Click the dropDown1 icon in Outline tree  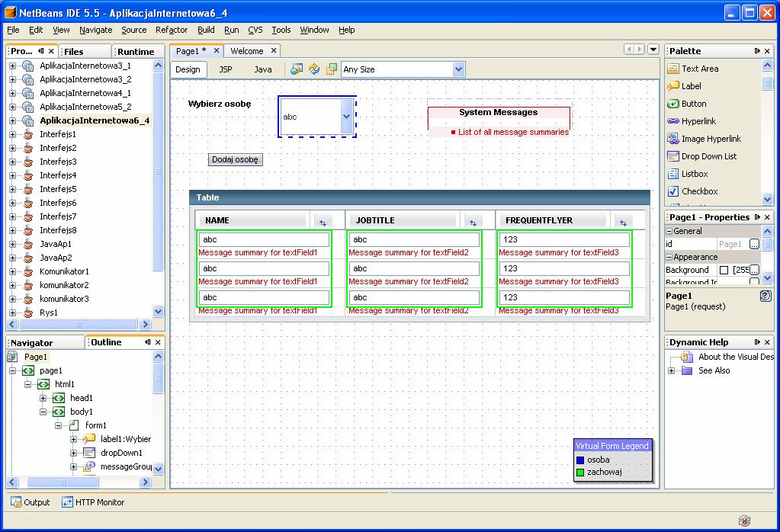point(89,453)
